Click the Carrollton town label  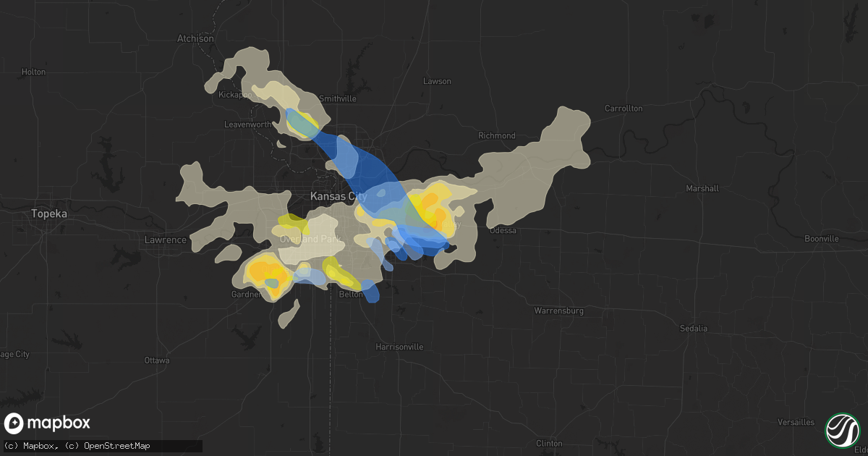[624, 109]
